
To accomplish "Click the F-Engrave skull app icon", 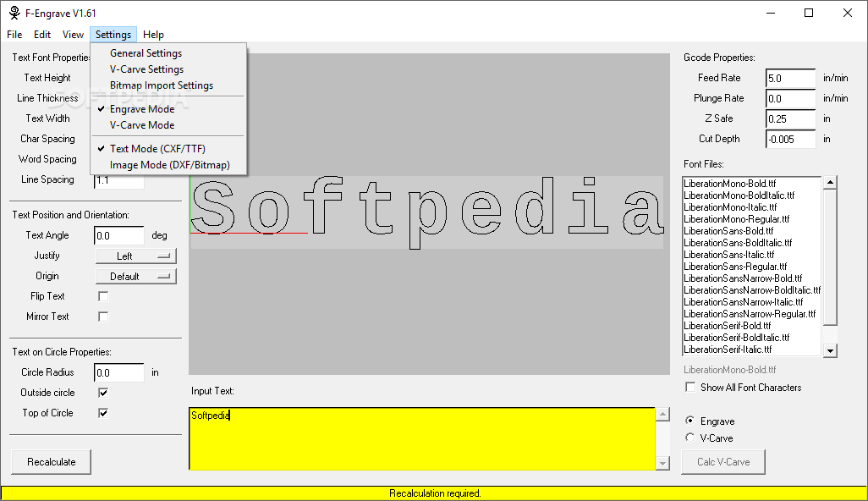I will 14,13.
